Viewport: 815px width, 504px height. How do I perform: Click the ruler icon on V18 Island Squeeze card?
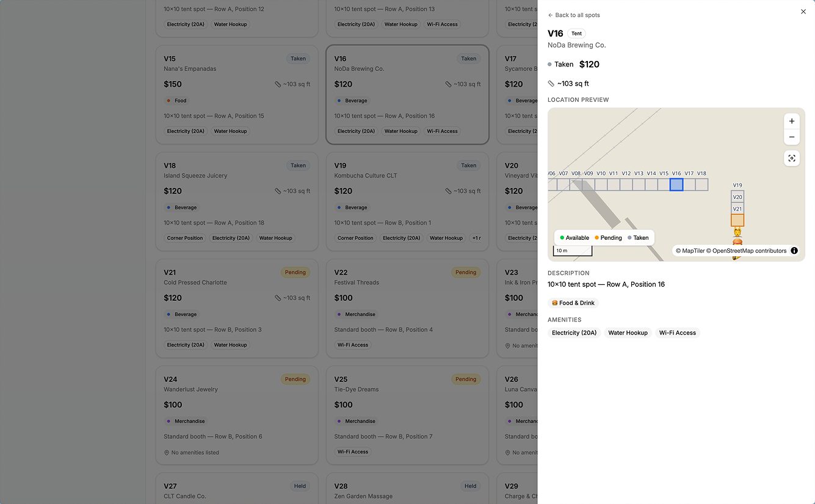pyautogui.click(x=278, y=191)
